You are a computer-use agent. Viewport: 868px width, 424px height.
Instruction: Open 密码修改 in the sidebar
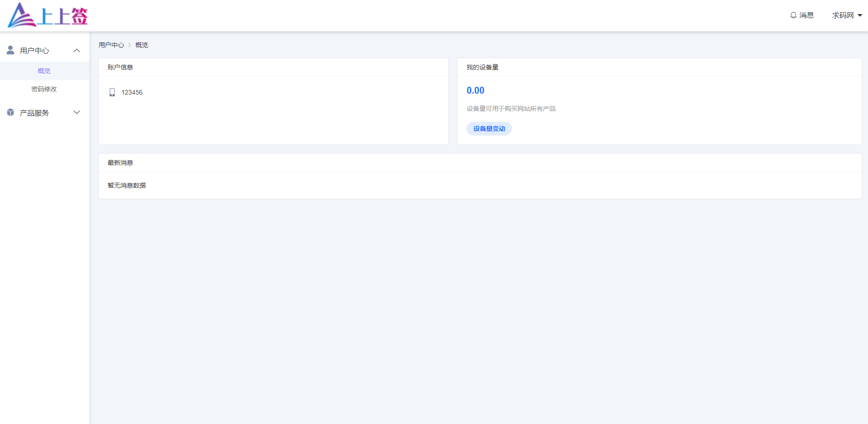[x=44, y=89]
